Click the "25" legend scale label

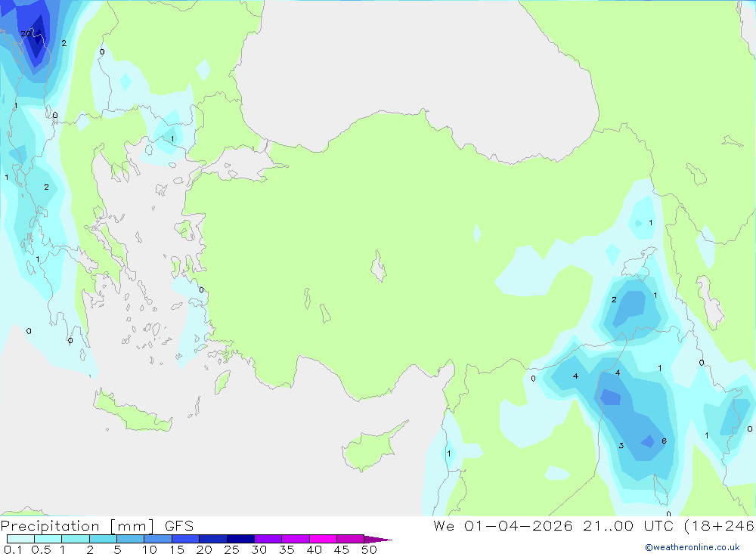click(231, 549)
